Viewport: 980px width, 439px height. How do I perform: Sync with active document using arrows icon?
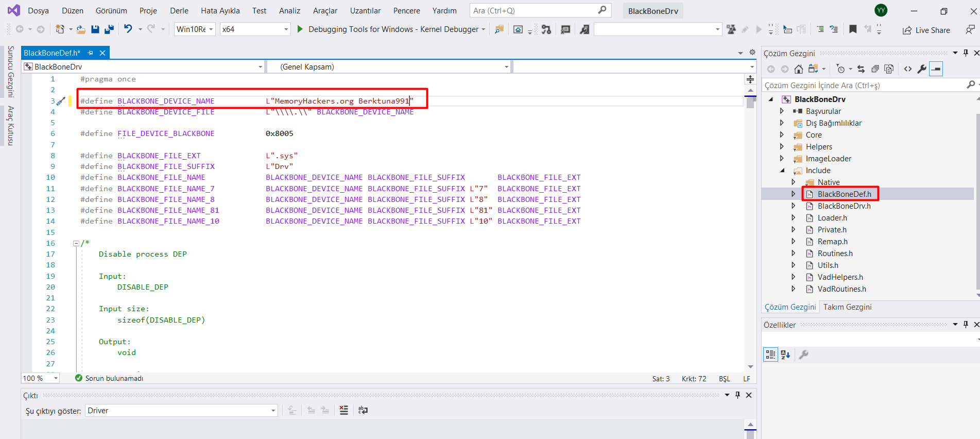click(x=861, y=69)
